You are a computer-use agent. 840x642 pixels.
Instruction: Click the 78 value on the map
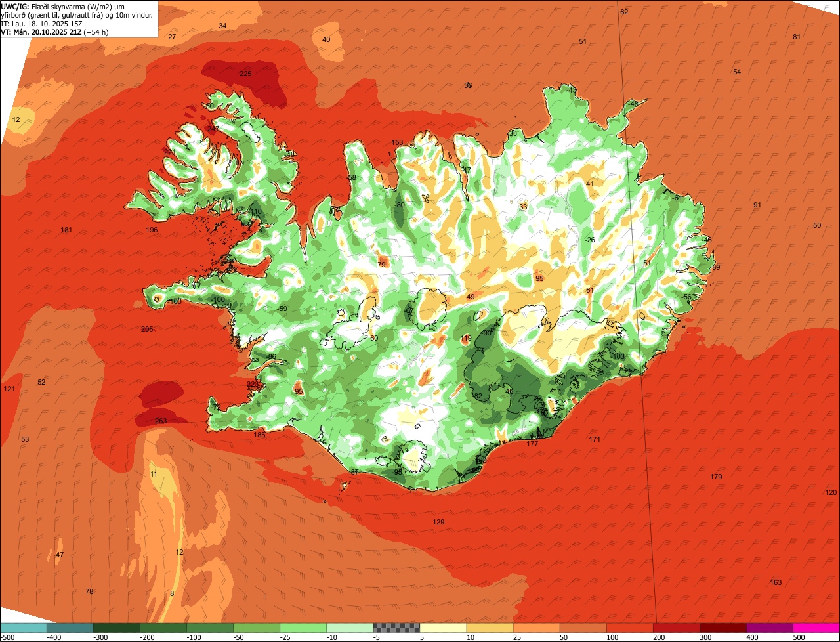click(89, 591)
